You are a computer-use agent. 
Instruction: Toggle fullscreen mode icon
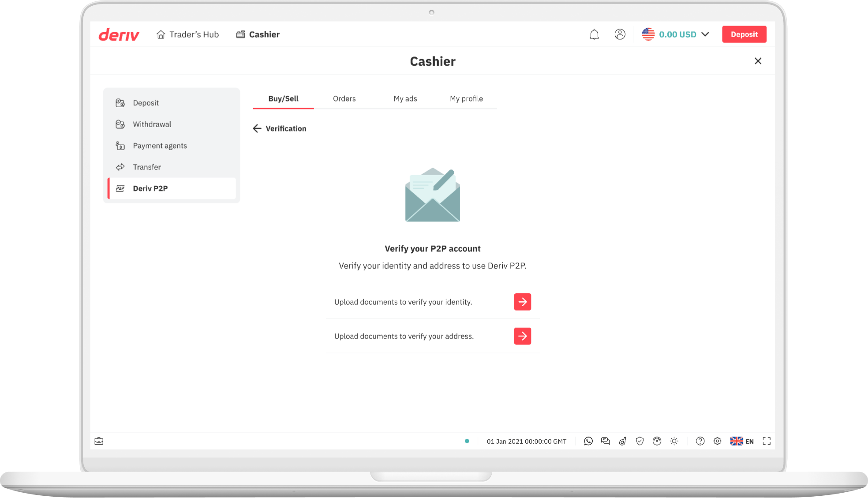click(767, 441)
